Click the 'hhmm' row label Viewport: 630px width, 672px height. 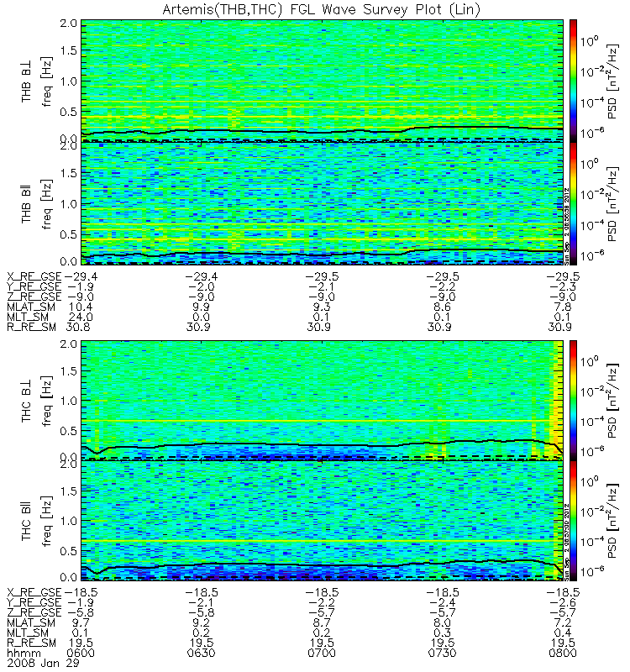[24, 654]
